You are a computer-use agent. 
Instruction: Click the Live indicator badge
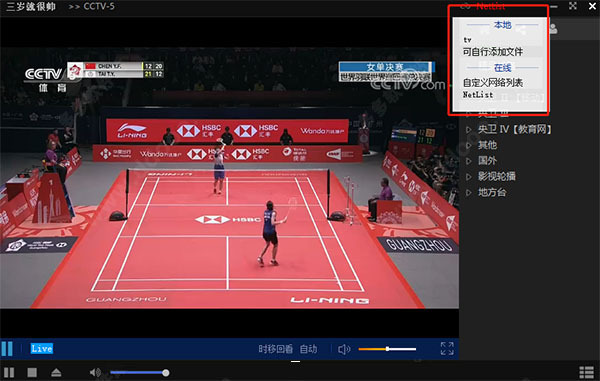click(x=42, y=348)
